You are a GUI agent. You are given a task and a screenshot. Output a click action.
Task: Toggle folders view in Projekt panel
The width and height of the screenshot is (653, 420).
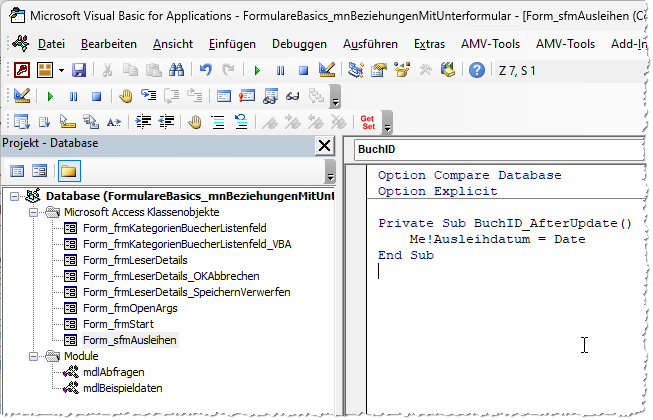[x=69, y=170]
